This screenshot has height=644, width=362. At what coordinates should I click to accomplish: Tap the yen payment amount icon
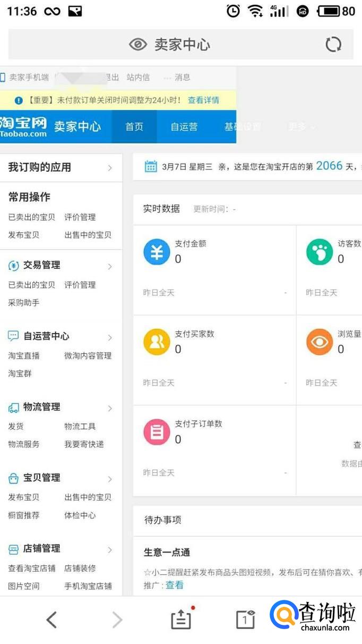click(x=157, y=252)
